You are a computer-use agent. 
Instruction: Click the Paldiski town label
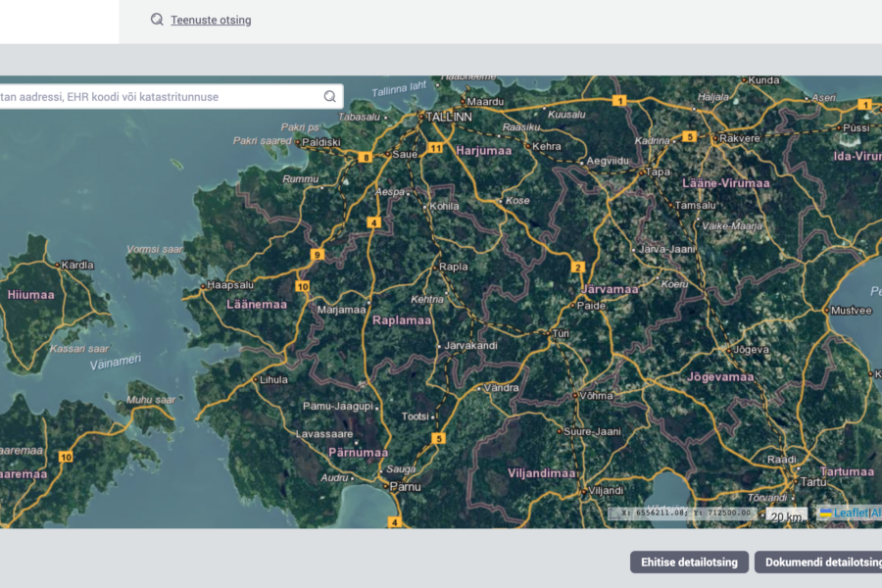[321, 142]
